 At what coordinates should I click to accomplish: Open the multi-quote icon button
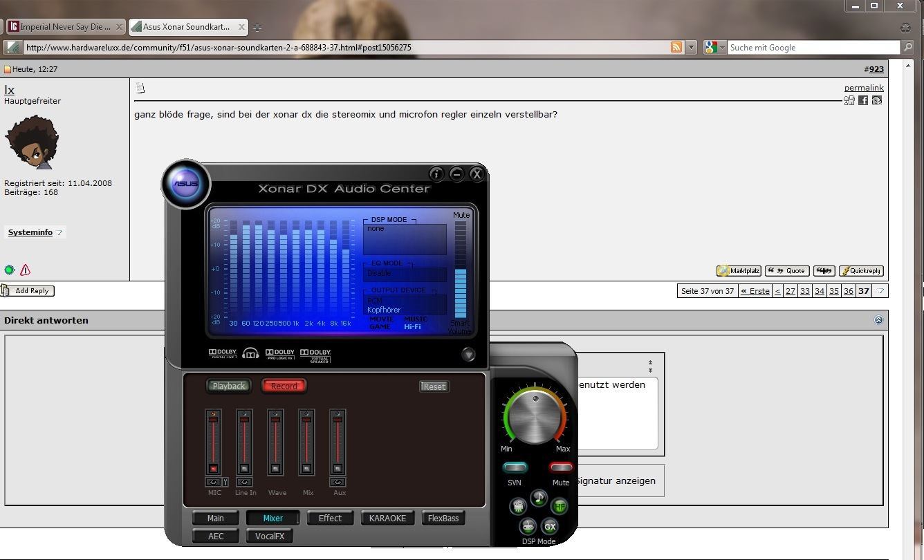coord(824,271)
